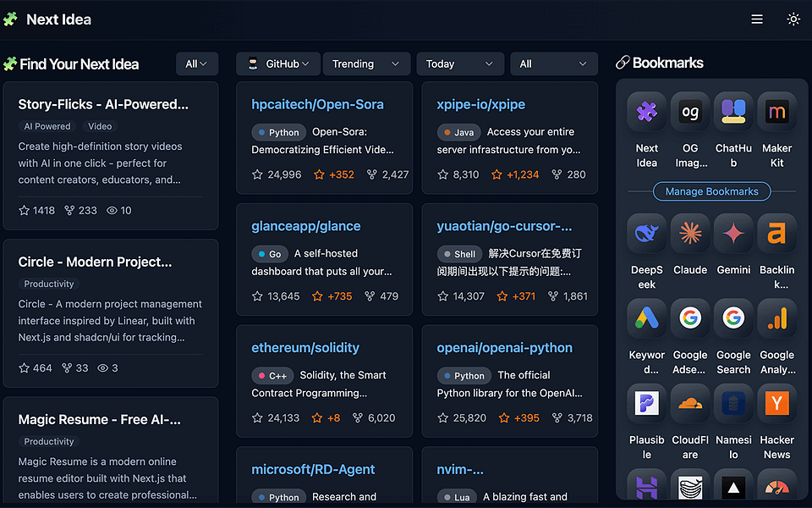Open the Google Analytics bookmark icon

click(x=776, y=318)
